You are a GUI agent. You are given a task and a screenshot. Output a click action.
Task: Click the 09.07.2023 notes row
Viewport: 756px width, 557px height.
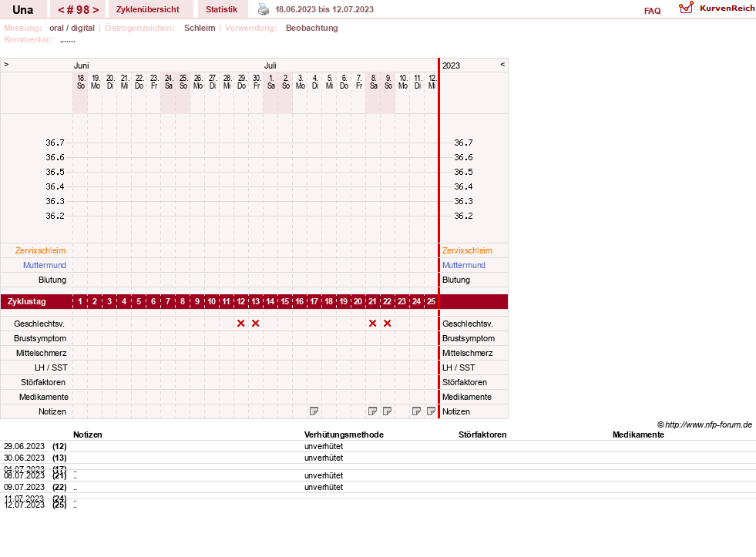tap(378, 487)
